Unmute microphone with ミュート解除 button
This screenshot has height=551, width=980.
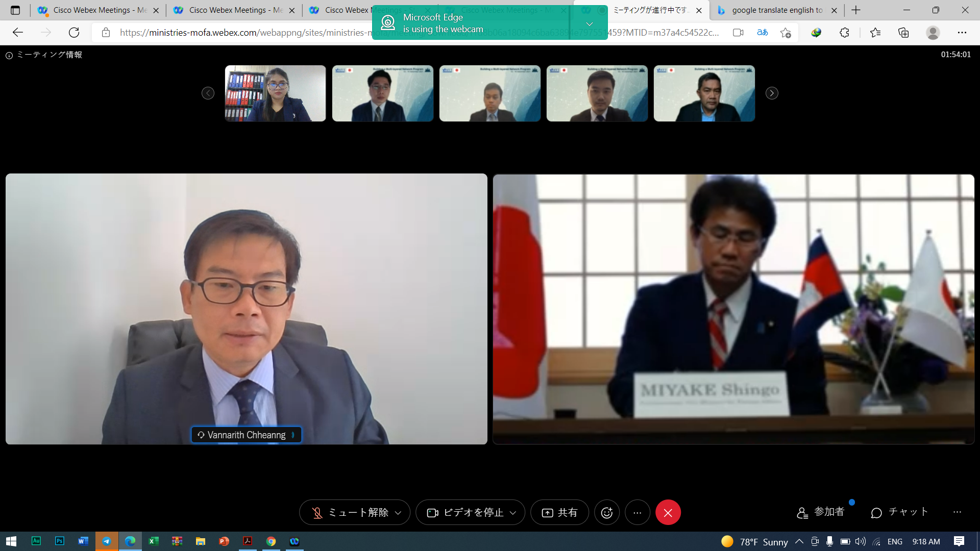[x=350, y=513]
